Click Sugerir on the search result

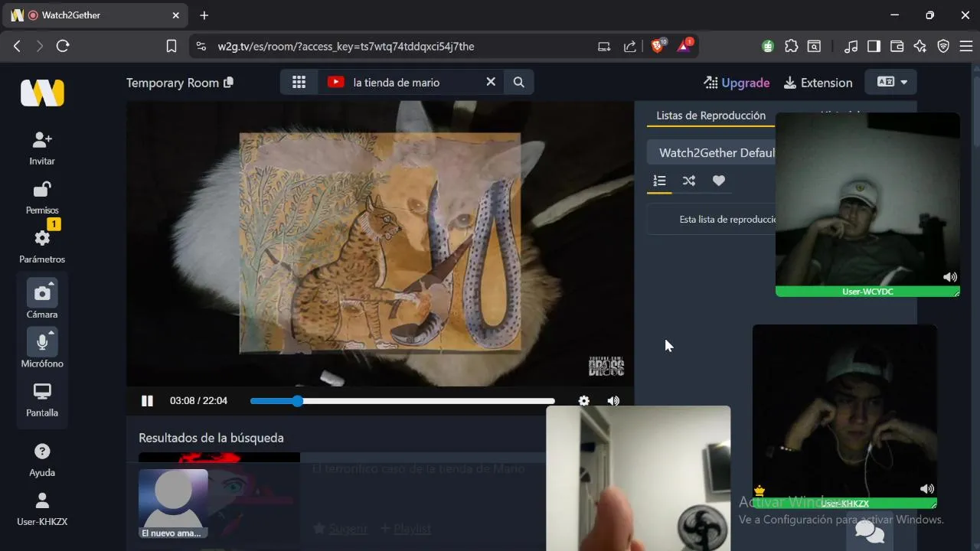point(340,529)
